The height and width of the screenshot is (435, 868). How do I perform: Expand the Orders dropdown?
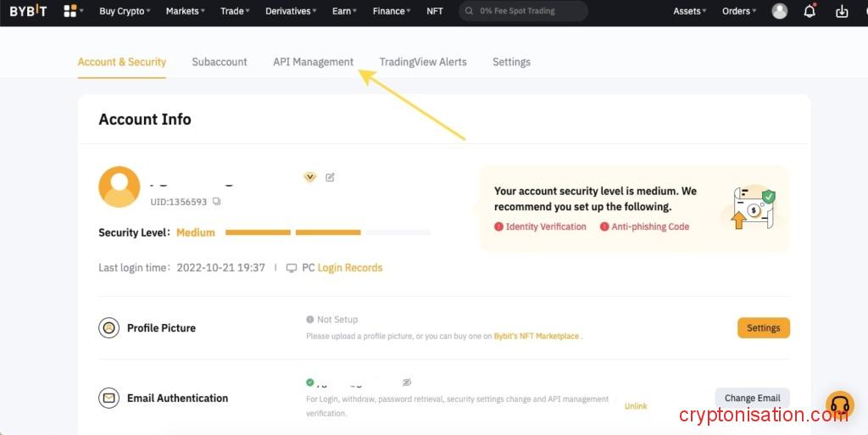[739, 11]
